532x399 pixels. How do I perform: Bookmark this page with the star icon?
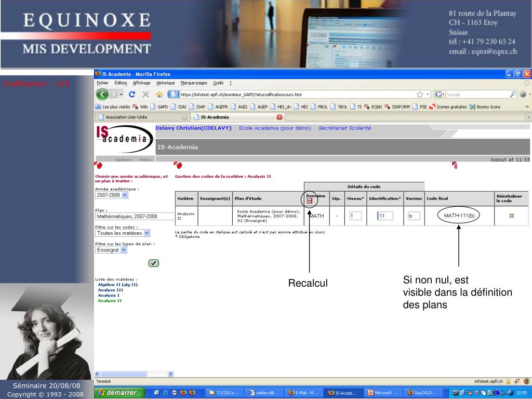point(420,95)
